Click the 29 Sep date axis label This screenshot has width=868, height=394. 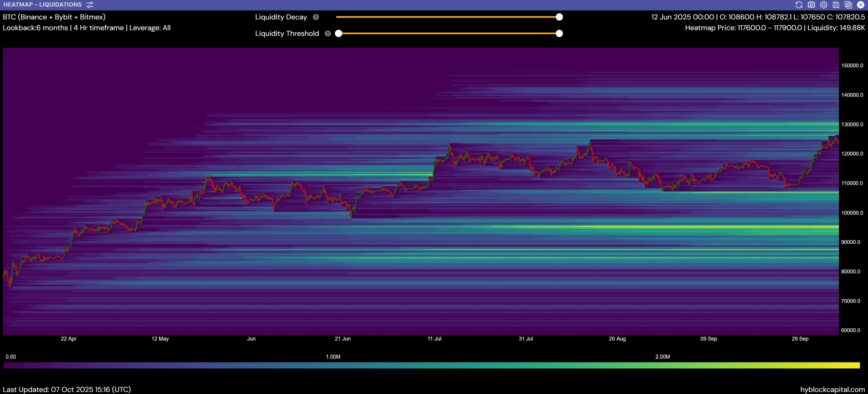pyautogui.click(x=800, y=339)
